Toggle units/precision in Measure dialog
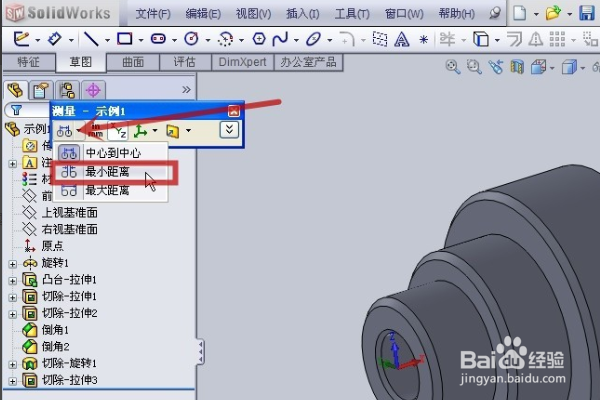The width and height of the screenshot is (600, 400). [95, 131]
